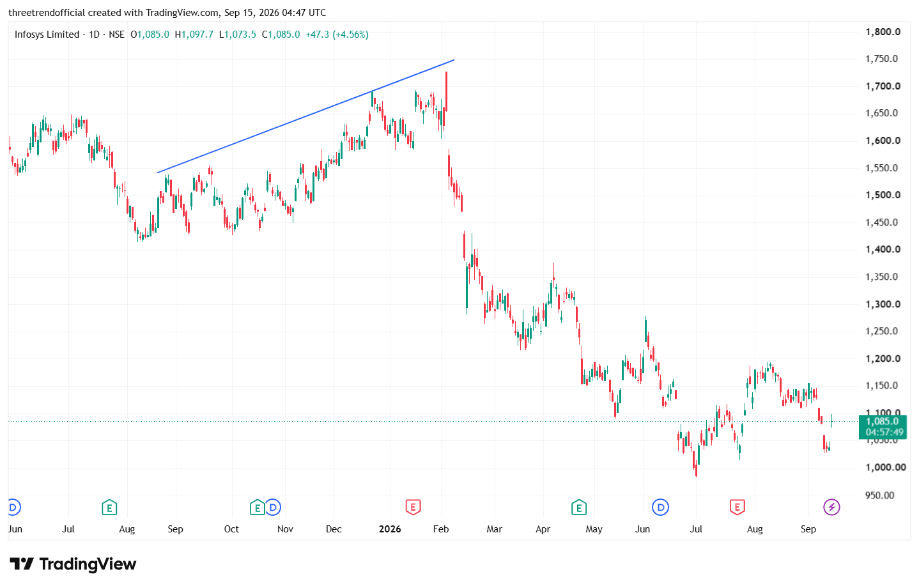Click the close value C1,085.0
This screenshot has height=588, width=919.
(x=281, y=35)
